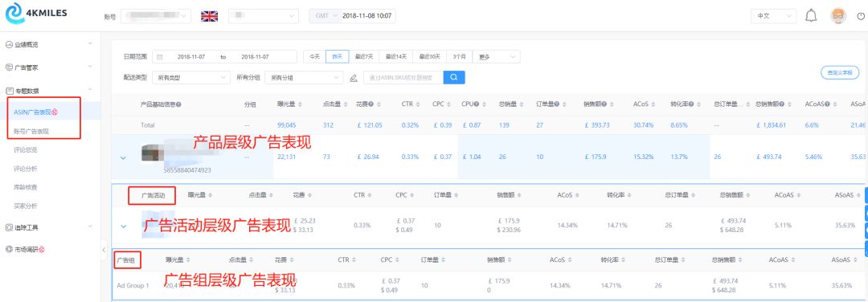Select the 最近30天 date shortcut

429,57
